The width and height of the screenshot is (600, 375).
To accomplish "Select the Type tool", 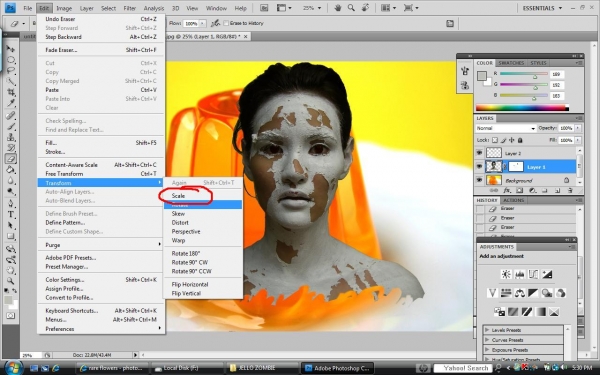I will point(11,214).
